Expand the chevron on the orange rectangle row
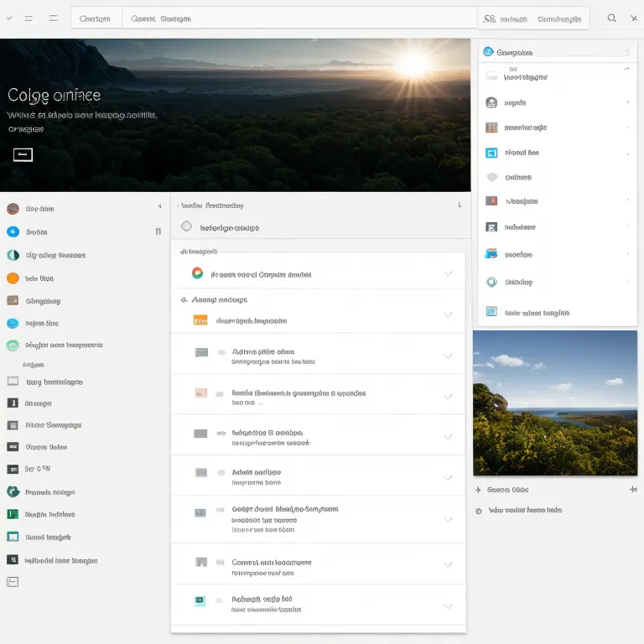The height and width of the screenshot is (644, 644). pyautogui.click(x=448, y=315)
